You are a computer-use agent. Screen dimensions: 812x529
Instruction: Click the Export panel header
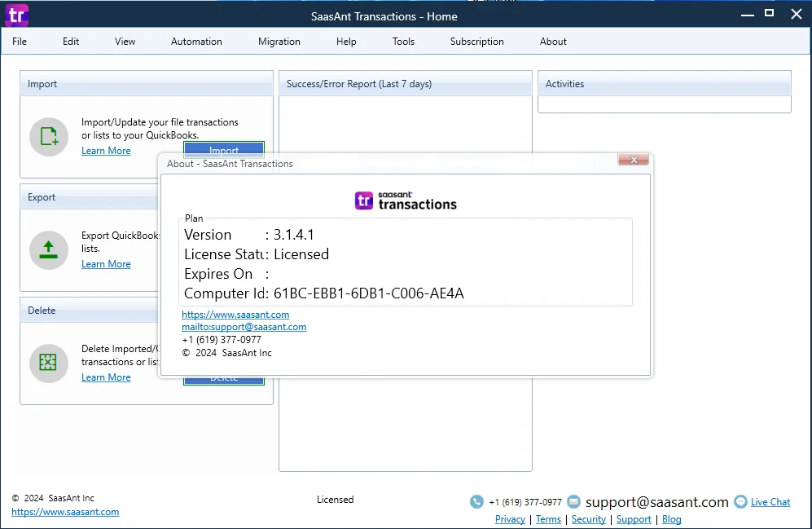tap(89, 197)
